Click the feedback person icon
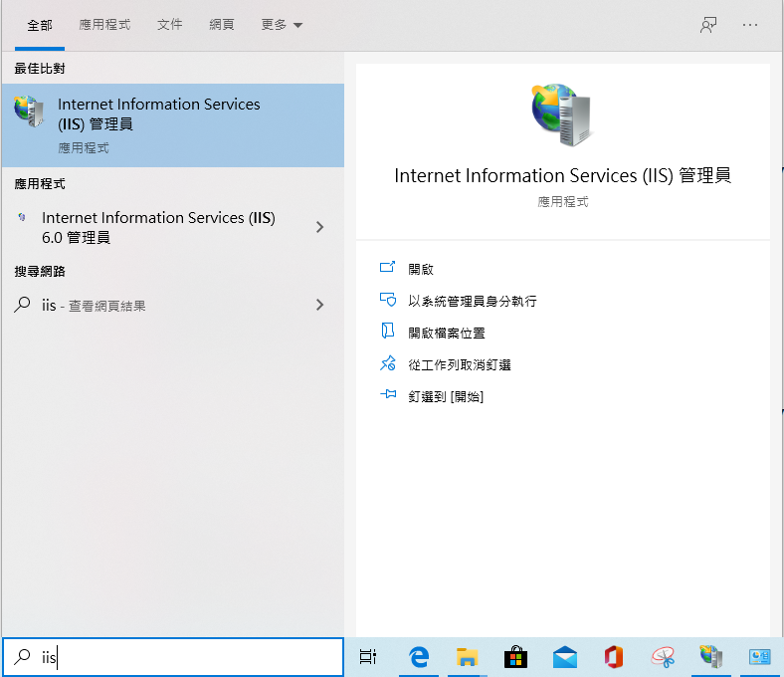 pyautogui.click(x=708, y=25)
